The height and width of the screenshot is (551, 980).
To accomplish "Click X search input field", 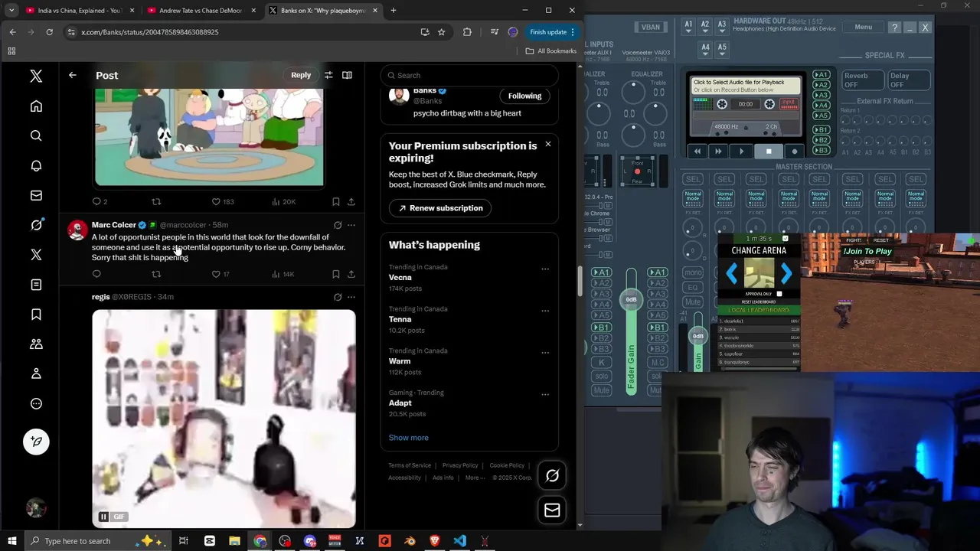I will click(469, 75).
